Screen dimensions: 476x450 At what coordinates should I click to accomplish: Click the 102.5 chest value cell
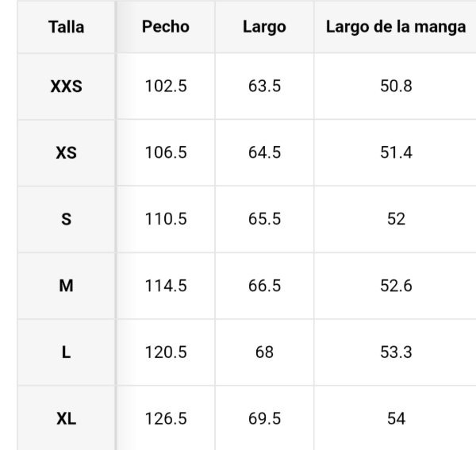click(x=166, y=87)
